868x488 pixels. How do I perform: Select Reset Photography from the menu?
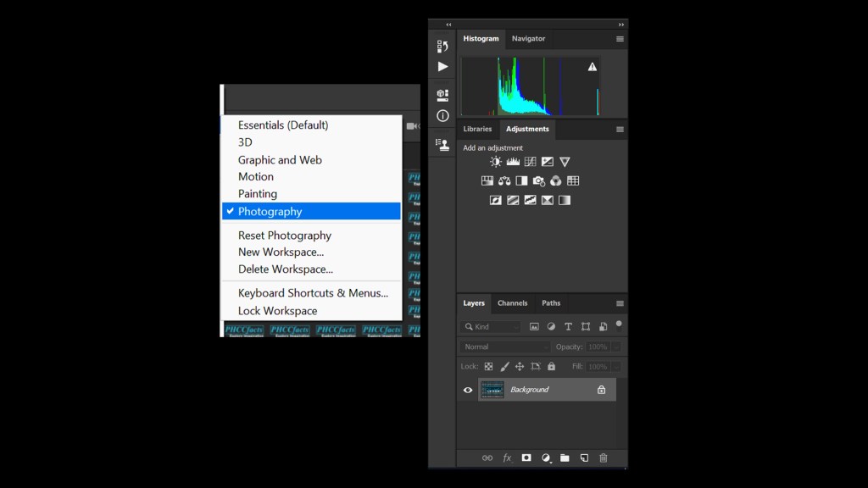tap(285, 236)
